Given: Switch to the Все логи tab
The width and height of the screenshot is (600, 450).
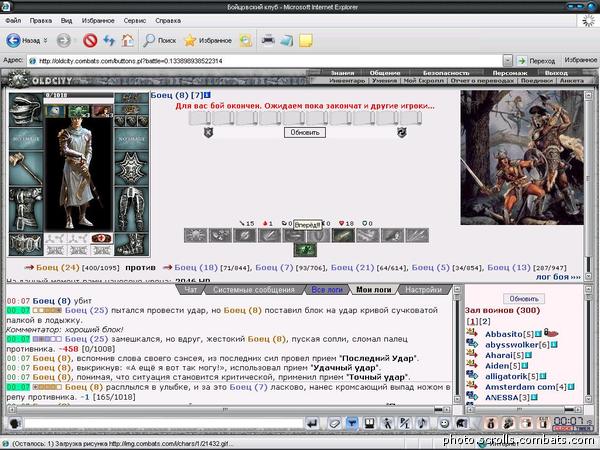Looking at the screenshot, I should point(327,290).
